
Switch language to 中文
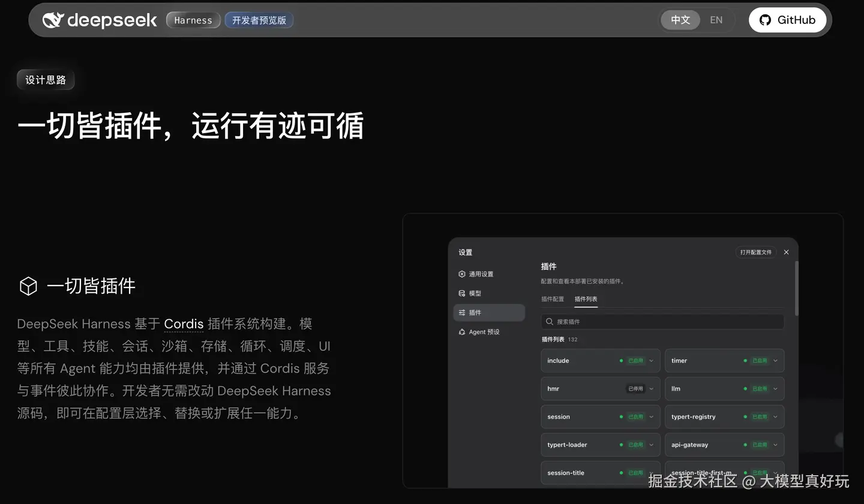point(680,20)
